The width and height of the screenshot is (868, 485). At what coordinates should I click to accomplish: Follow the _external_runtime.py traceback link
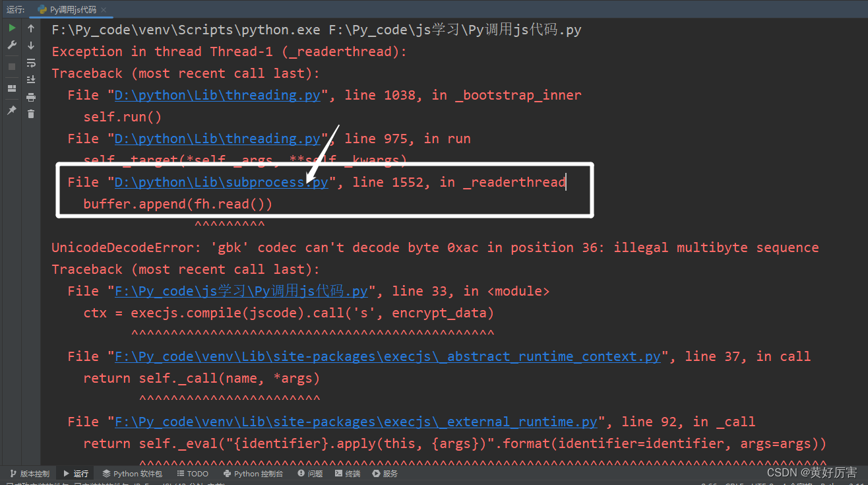pos(356,422)
